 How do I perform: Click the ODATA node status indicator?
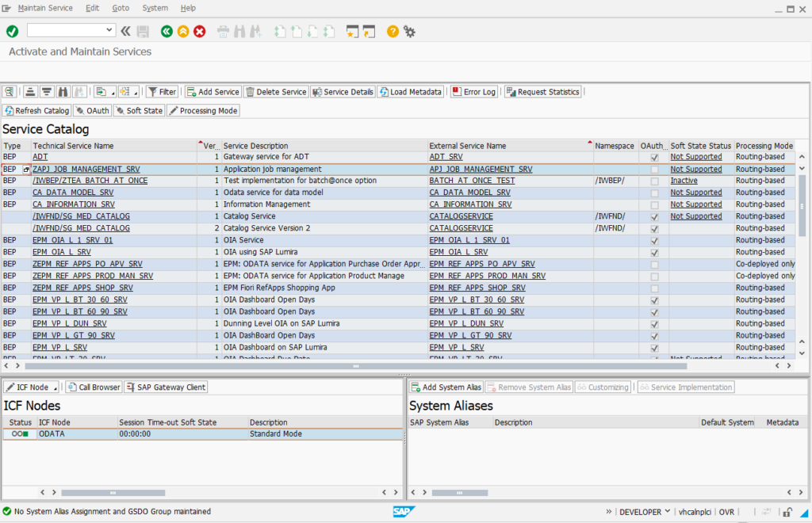tap(20, 434)
